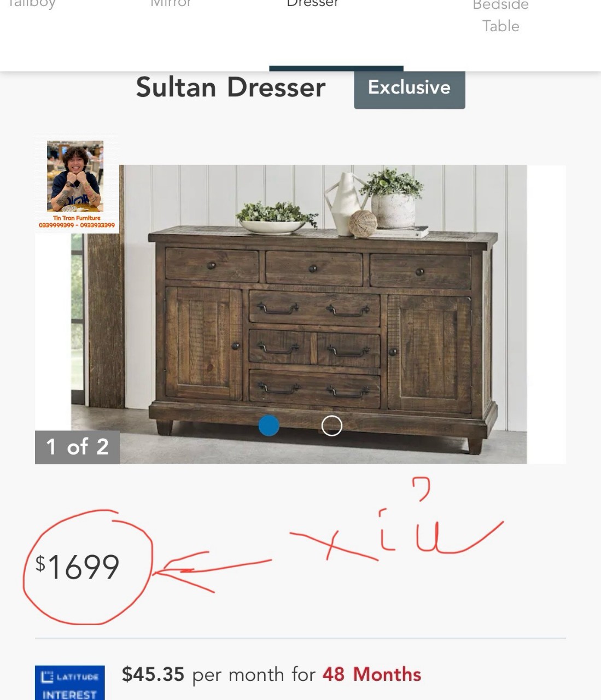
Task: Switch to the Mirror tab
Action: [x=171, y=4]
